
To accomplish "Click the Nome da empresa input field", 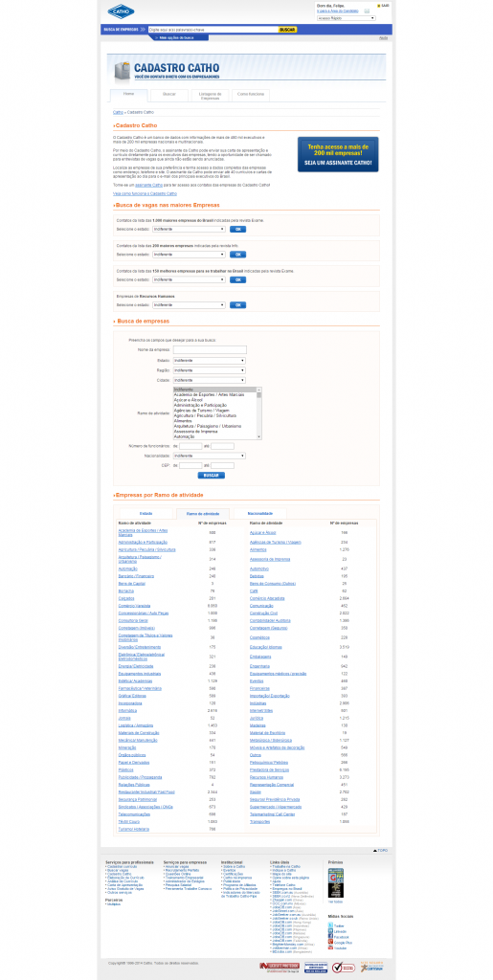I will click(x=210, y=349).
